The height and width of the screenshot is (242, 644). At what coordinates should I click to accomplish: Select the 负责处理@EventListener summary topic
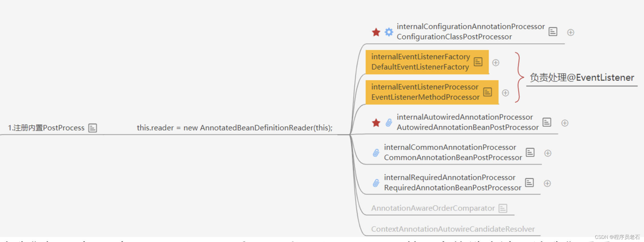pos(582,78)
